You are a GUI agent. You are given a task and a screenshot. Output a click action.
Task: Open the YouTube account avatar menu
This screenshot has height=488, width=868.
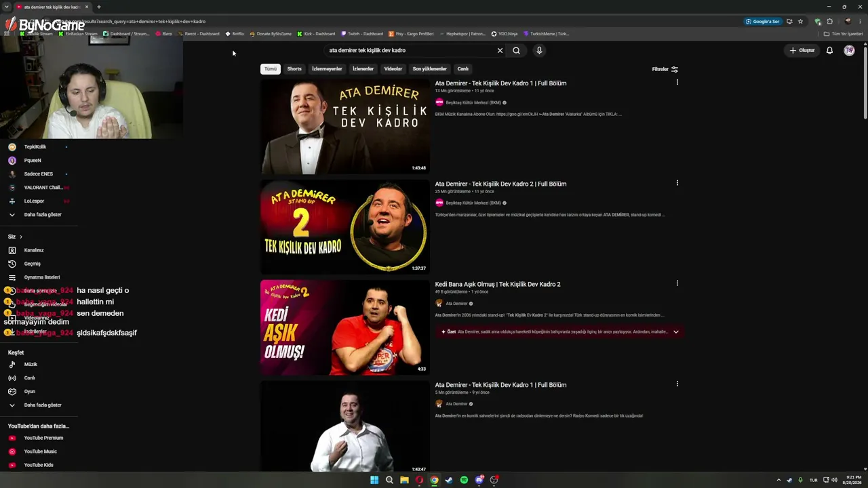point(849,50)
